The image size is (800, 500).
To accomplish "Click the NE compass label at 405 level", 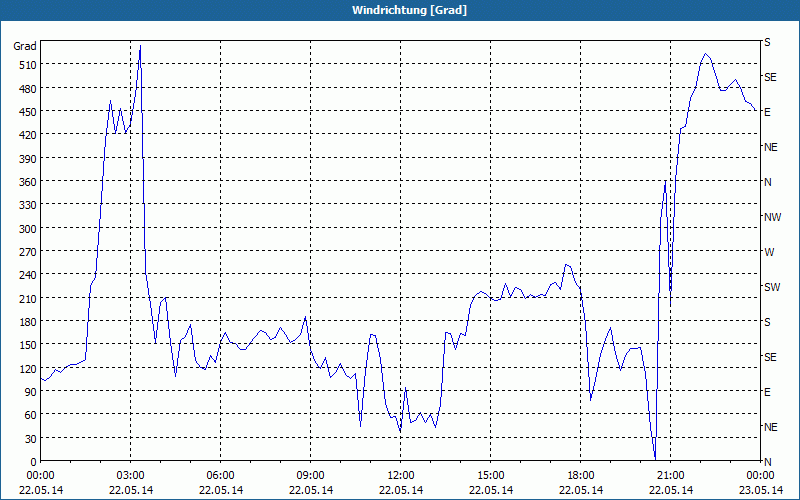I will tap(770, 147).
